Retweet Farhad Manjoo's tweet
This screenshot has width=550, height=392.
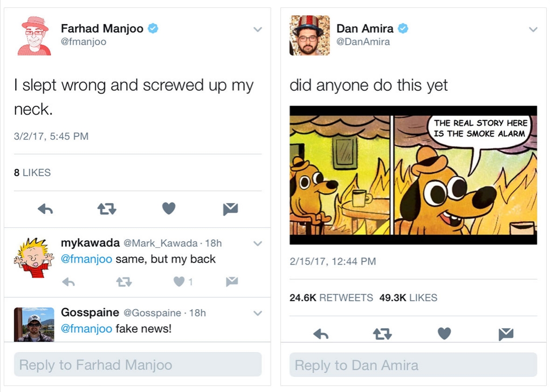(x=107, y=210)
